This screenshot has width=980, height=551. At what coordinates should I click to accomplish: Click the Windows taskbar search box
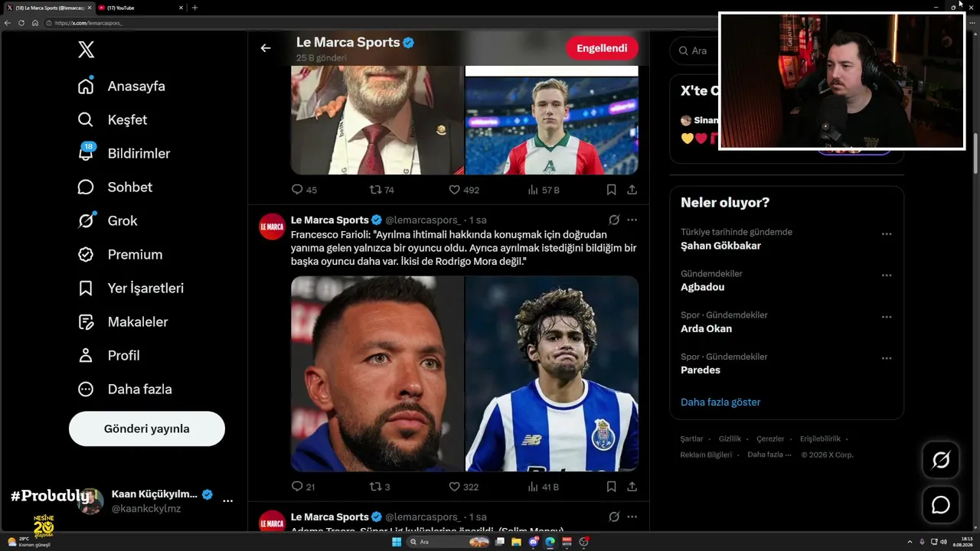(448, 542)
